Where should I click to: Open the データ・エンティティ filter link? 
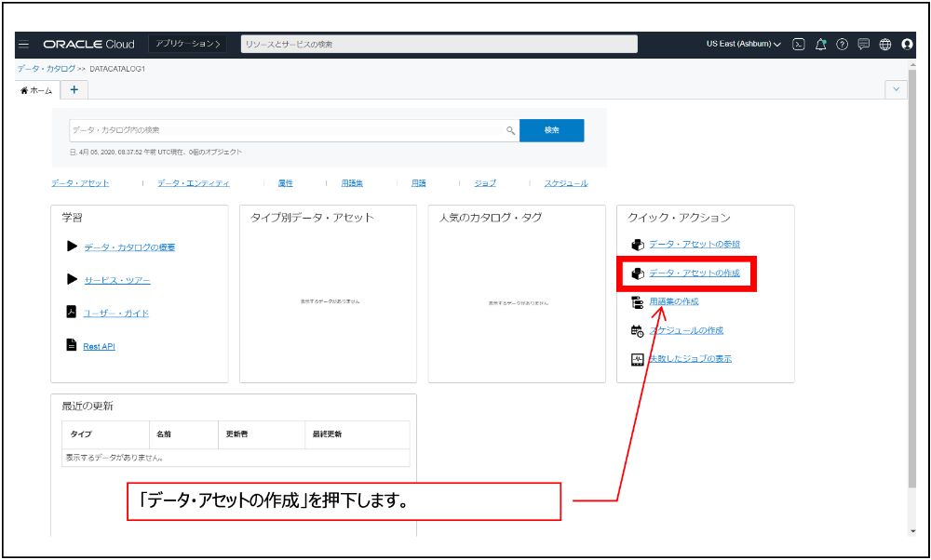point(194,183)
